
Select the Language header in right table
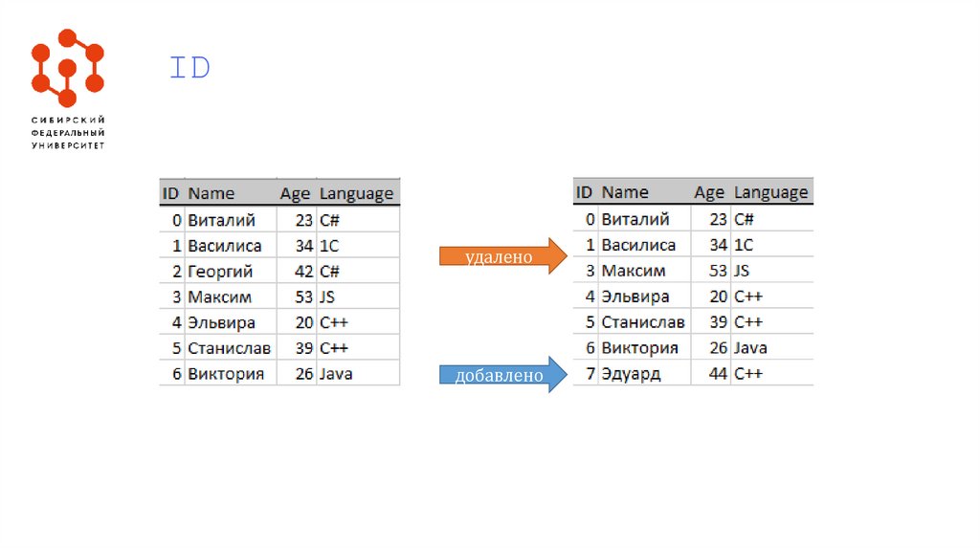coord(770,192)
